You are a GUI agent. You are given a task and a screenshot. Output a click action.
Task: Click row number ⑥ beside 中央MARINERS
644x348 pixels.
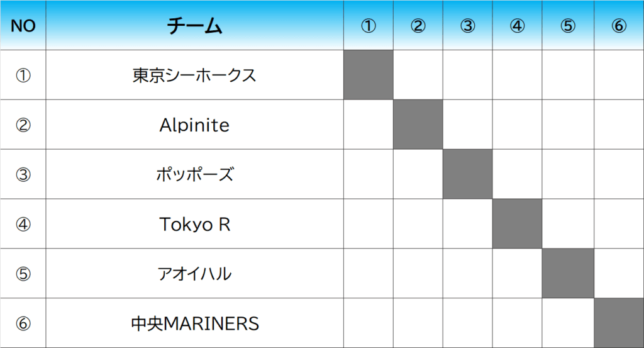(x=23, y=323)
